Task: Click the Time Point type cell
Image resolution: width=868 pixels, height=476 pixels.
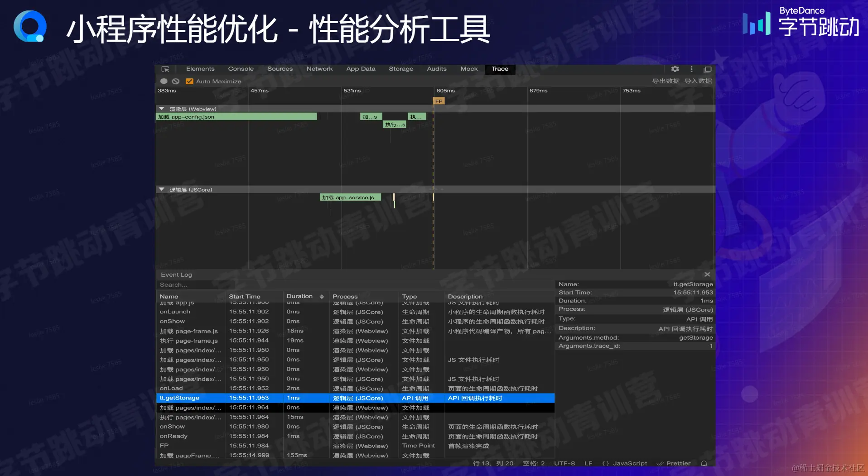Action: 418,446
